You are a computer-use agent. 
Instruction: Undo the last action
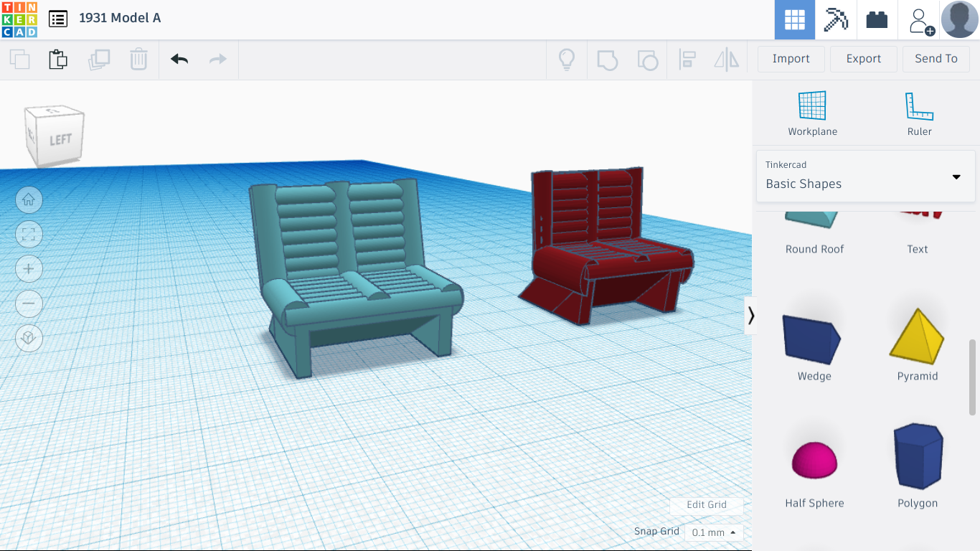179,59
